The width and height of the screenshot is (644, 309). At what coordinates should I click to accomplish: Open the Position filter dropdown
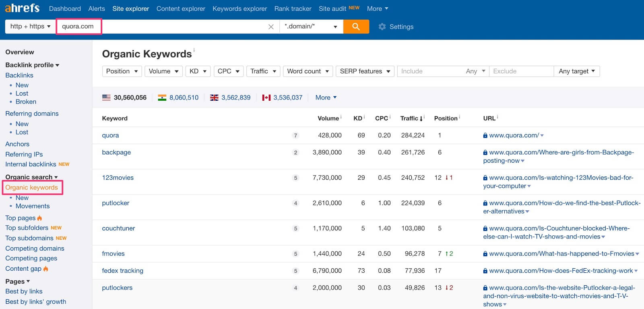click(122, 71)
